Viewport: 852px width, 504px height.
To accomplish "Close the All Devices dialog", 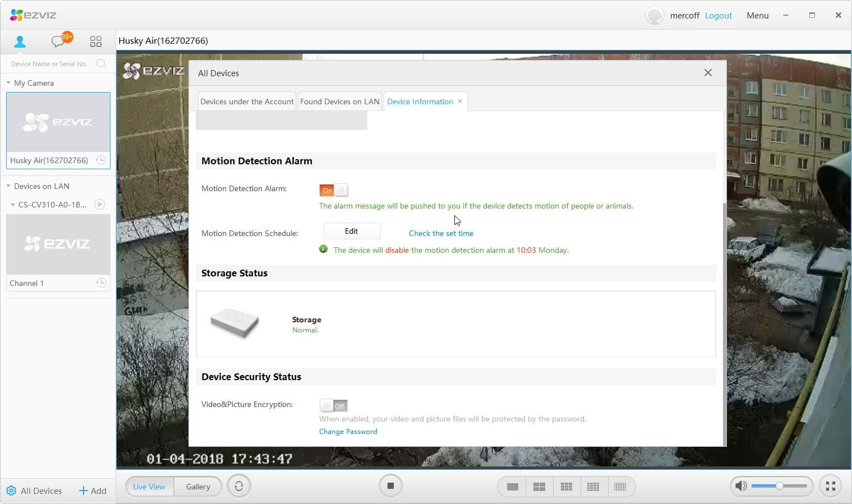I will pyautogui.click(x=708, y=73).
